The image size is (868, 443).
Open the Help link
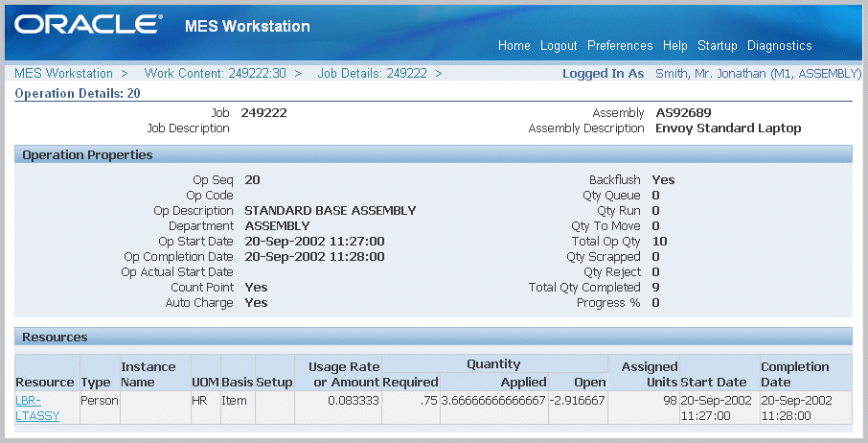(674, 46)
